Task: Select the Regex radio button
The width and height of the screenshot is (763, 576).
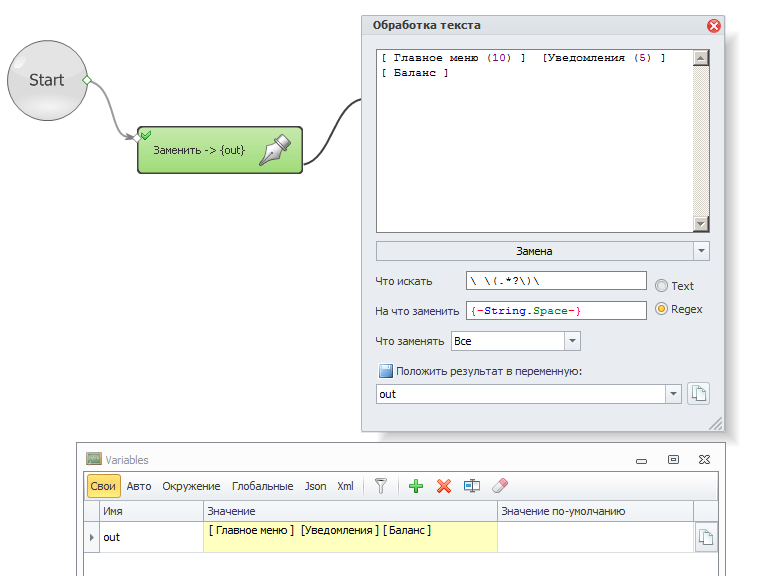Action: click(x=661, y=309)
